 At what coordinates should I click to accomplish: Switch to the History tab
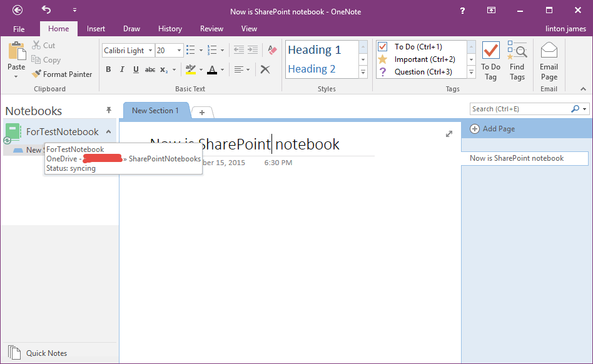pyautogui.click(x=170, y=29)
